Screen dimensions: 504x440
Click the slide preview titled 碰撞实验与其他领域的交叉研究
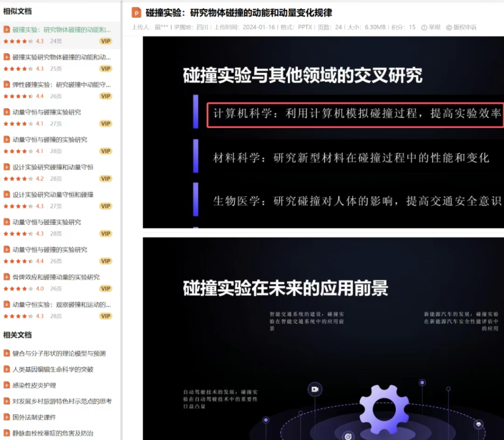pos(322,133)
